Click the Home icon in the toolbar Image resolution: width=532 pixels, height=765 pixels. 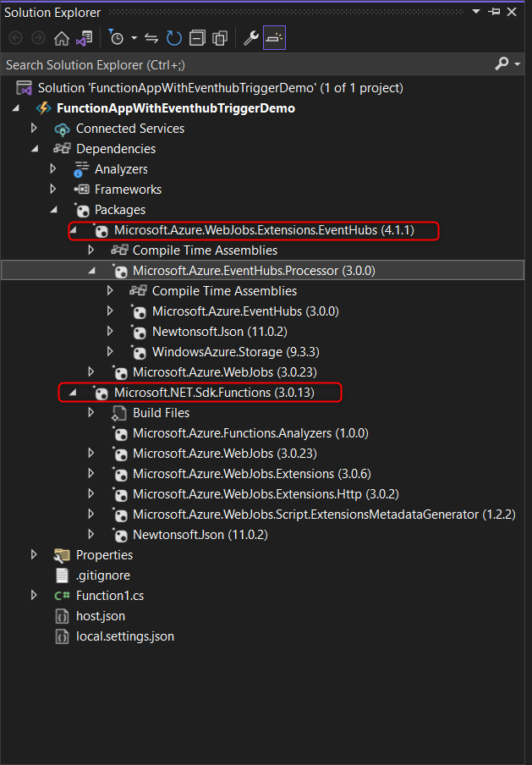tap(61, 38)
